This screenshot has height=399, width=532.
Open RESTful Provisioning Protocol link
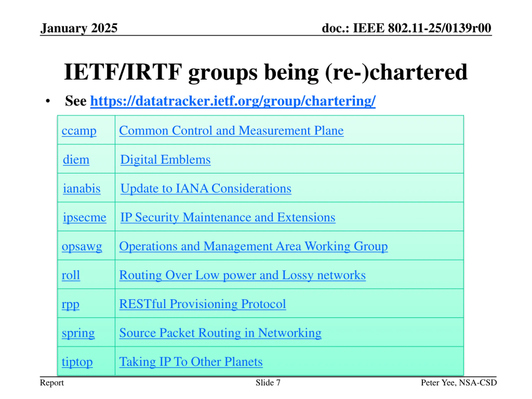pyautogui.click(x=202, y=304)
